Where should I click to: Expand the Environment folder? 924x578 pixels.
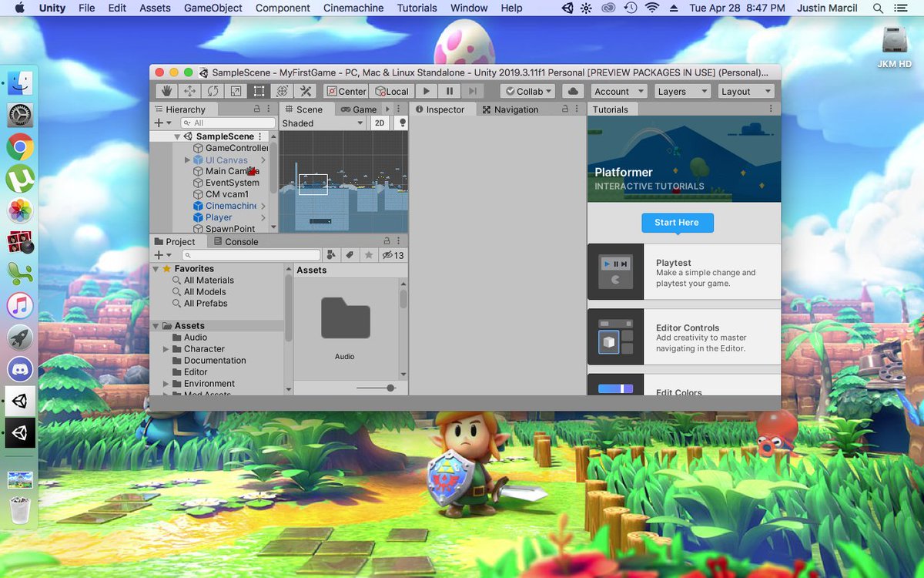pos(166,384)
